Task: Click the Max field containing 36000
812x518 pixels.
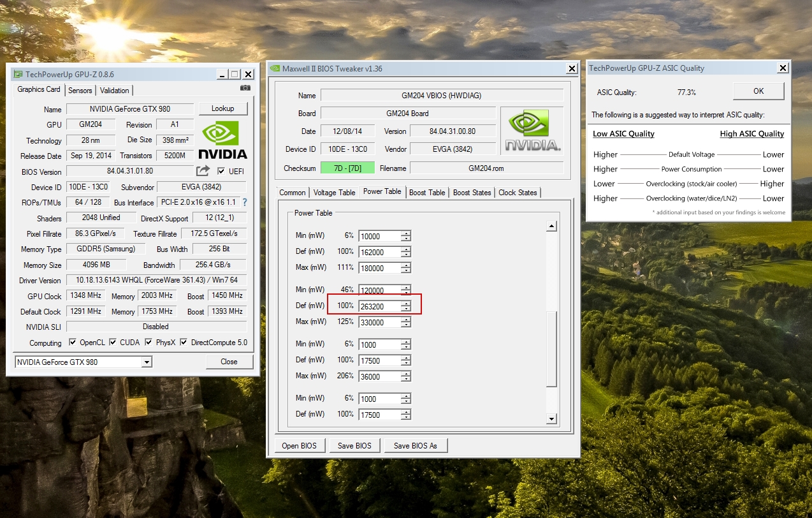Action: 379,376
